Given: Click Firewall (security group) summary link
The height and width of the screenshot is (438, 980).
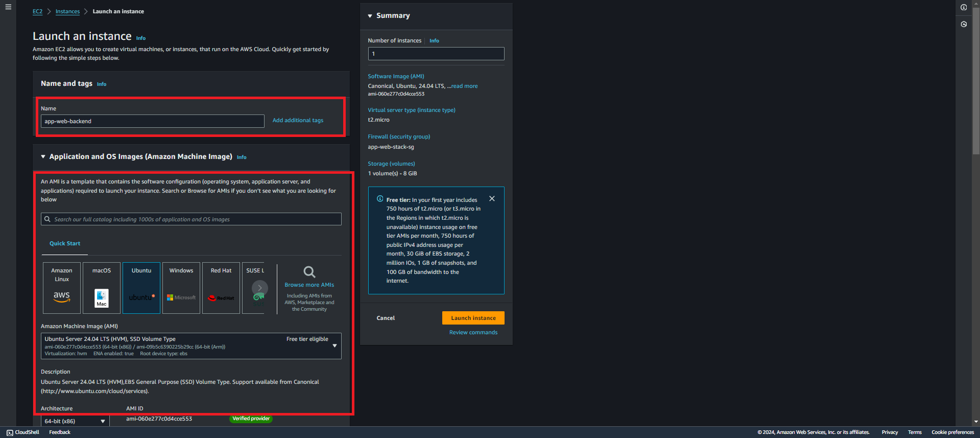Looking at the screenshot, I should point(399,137).
